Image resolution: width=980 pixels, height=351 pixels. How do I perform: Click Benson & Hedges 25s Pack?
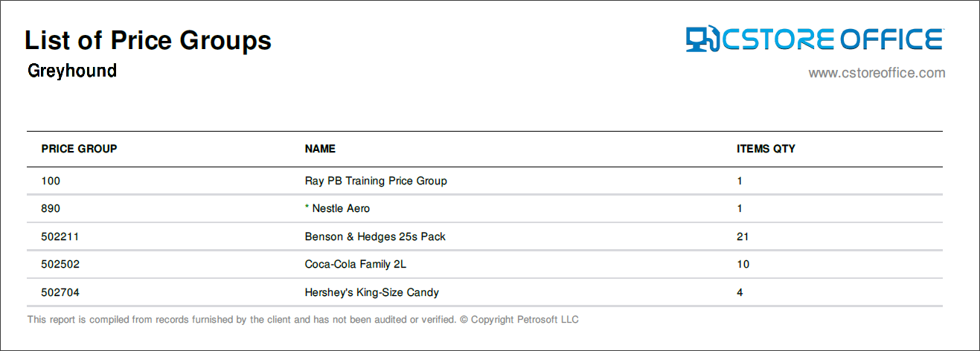[x=375, y=236]
